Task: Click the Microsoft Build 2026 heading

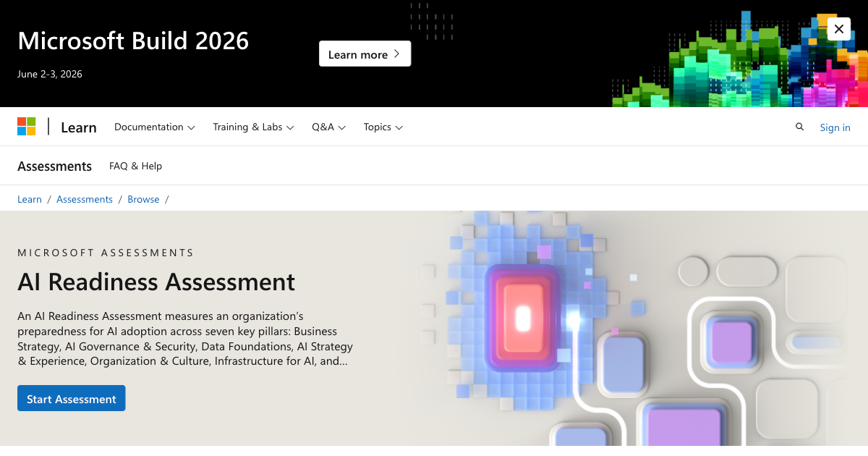Action: tap(133, 41)
